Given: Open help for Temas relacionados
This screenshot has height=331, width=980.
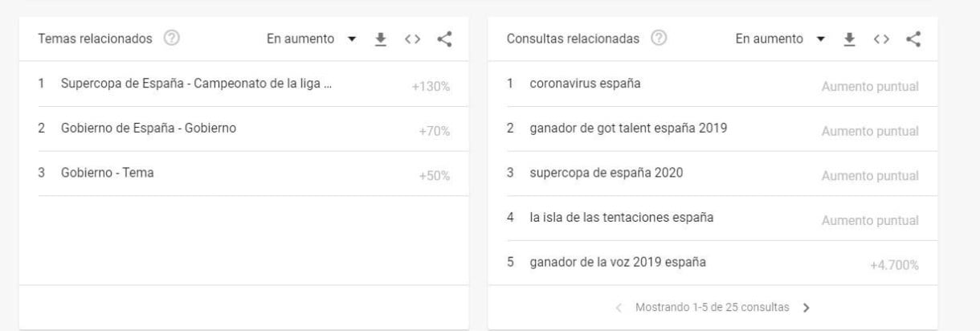Looking at the screenshot, I should [170, 39].
